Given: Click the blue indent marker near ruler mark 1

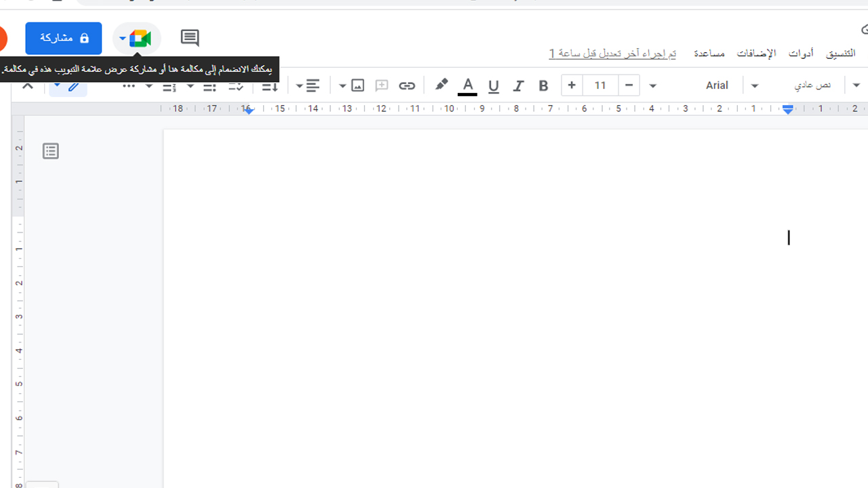Looking at the screenshot, I should tap(788, 109).
